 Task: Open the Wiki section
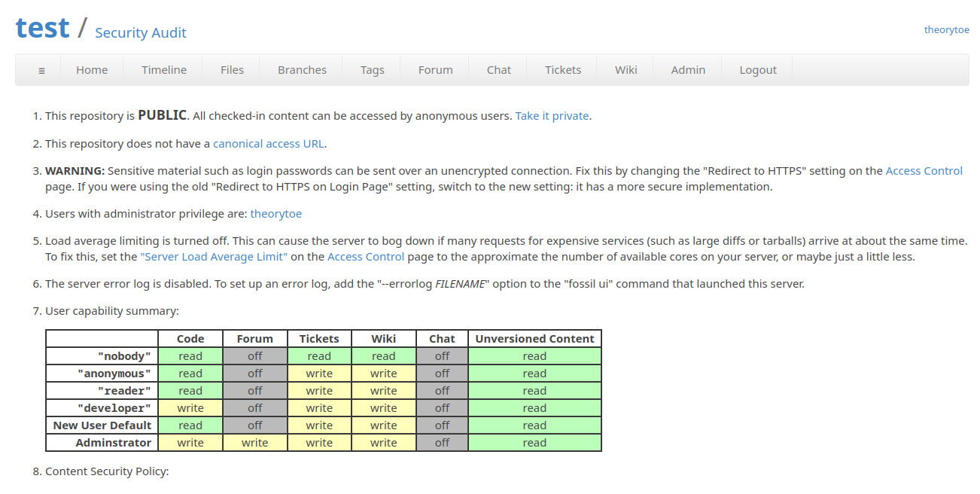(625, 69)
